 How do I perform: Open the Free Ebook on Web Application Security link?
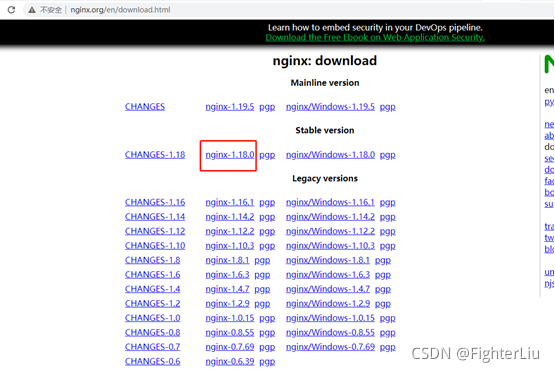tap(375, 38)
